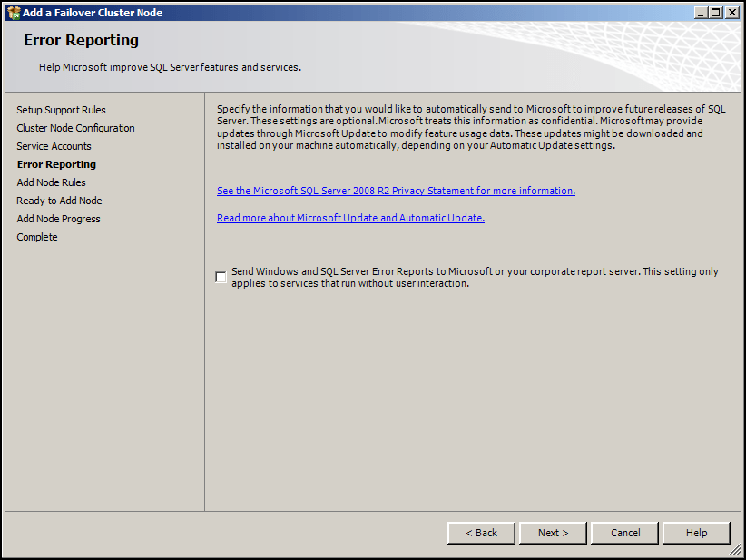The image size is (746, 560).
Task: Open the SQL Server 2008 R2 Privacy Statement link
Action: [396, 191]
